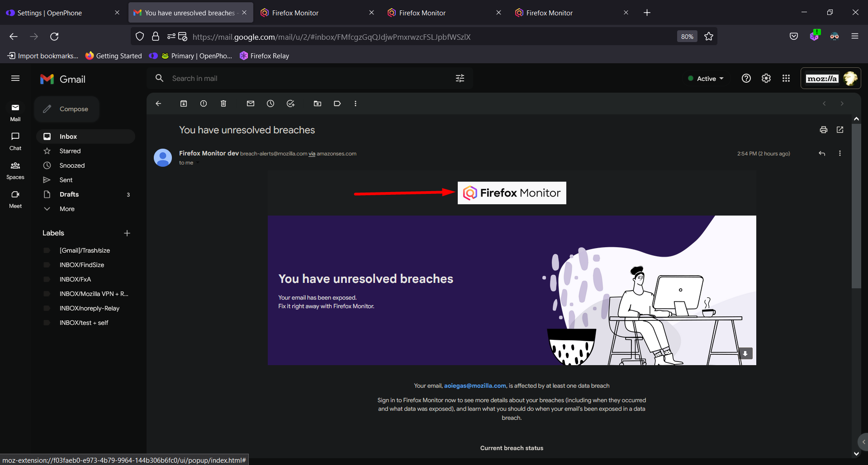
Task: Open Getting Started bookmark
Action: tap(114, 56)
